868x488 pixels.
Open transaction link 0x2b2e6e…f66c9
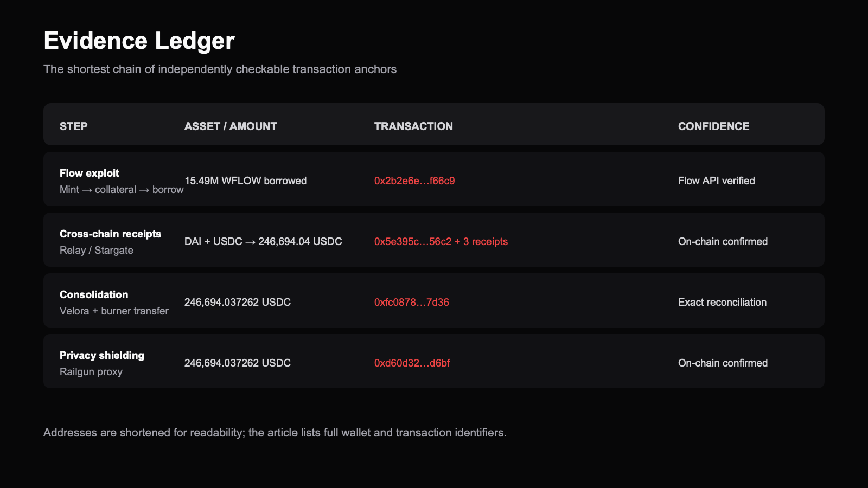pos(414,181)
